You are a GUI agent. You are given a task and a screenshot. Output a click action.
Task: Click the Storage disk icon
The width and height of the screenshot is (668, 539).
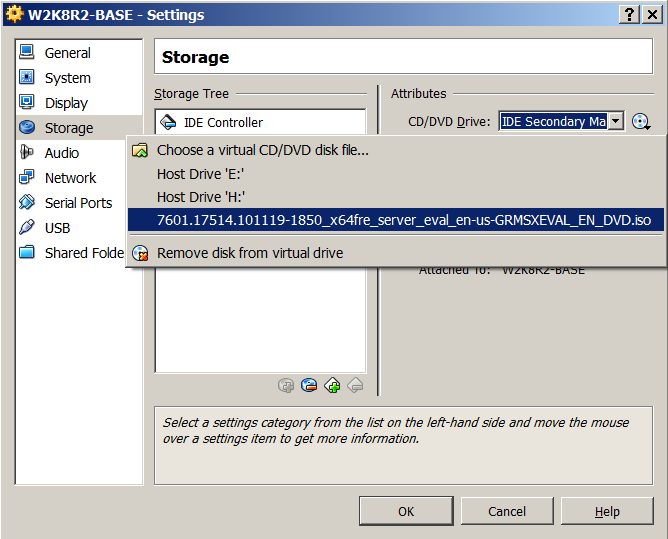click(x=27, y=127)
